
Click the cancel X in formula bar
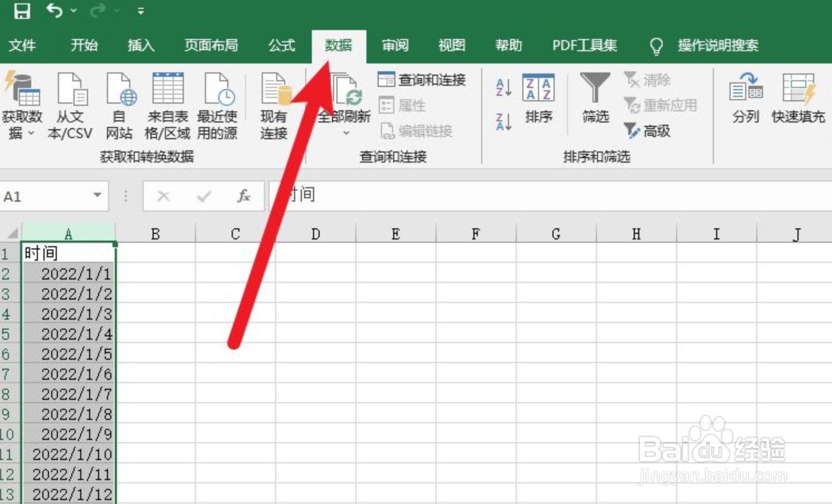(x=163, y=196)
